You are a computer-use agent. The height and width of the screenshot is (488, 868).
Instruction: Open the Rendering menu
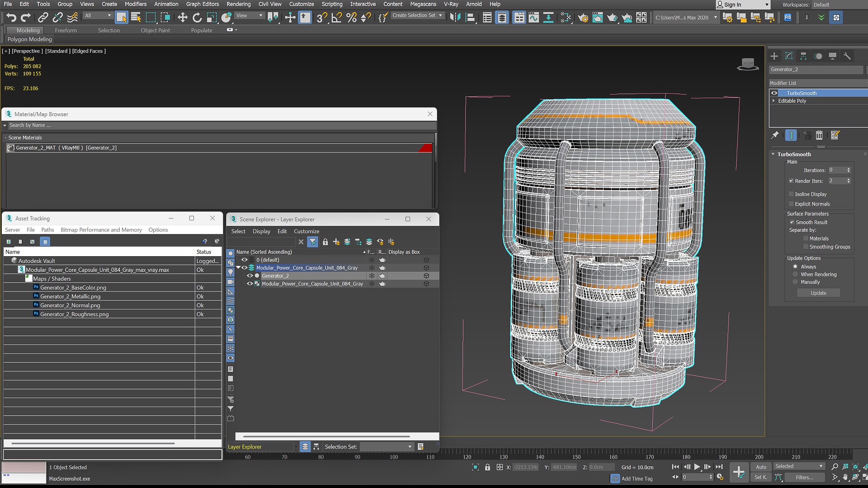(238, 4)
